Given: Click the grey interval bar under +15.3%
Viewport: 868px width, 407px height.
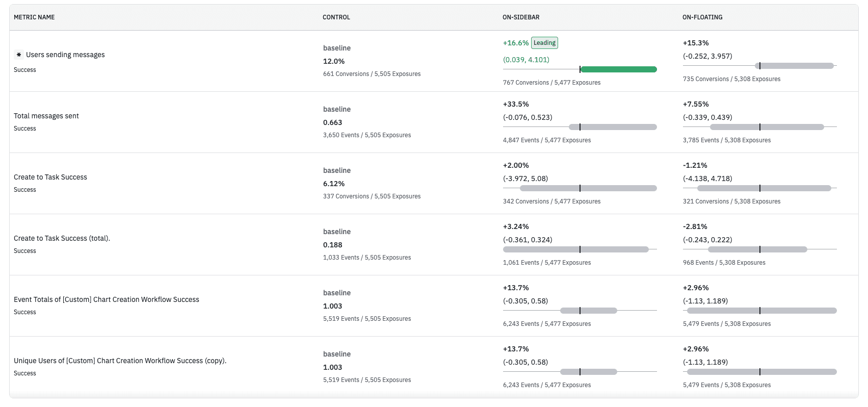Looking at the screenshot, I should 794,66.
